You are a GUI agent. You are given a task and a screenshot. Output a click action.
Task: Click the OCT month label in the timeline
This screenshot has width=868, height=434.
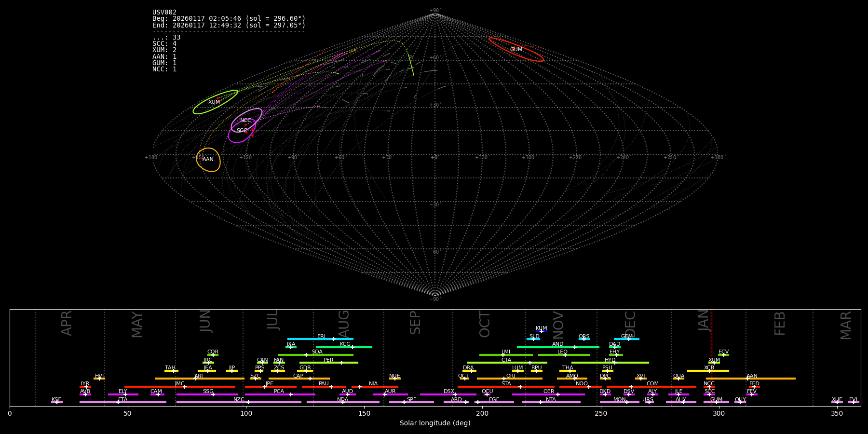click(485, 324)
